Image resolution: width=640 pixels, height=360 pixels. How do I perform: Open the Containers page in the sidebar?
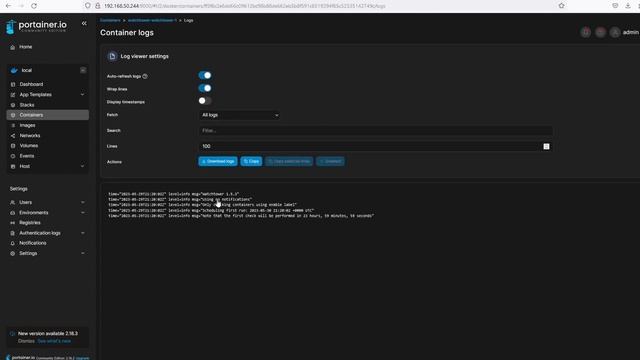(48, 115)
